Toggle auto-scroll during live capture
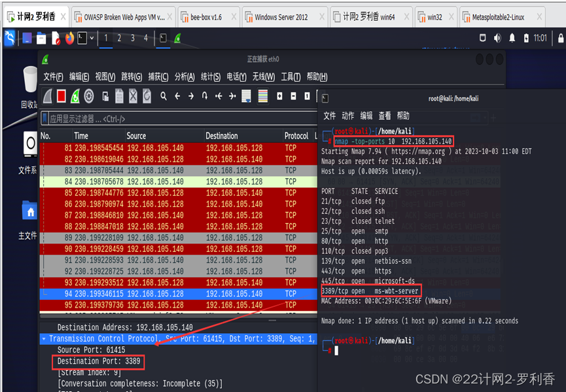This screenshot has width=566, height=392. (x=247, y=97)
